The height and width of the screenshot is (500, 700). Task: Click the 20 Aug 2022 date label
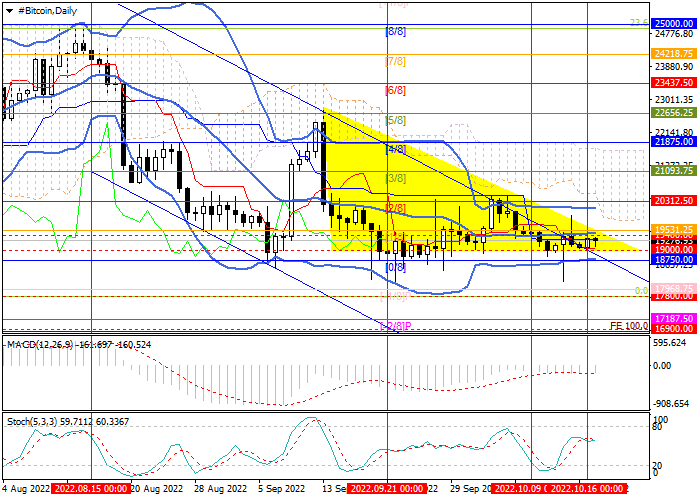point(158,488)
